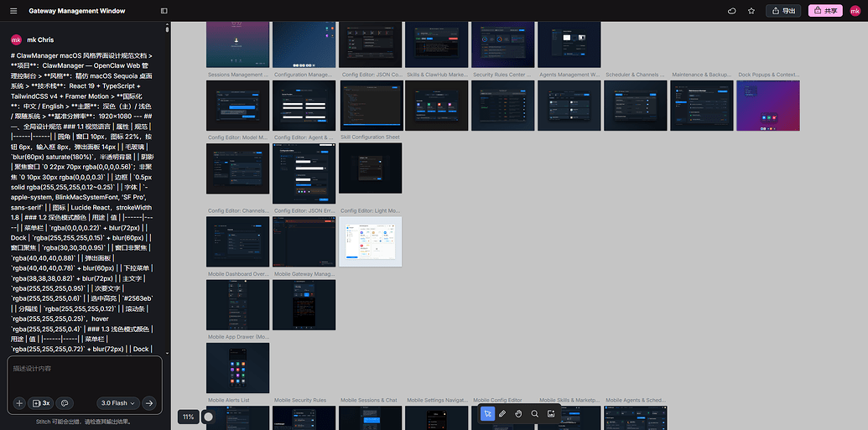Star this project as favorite

click(x=751, y=11)
